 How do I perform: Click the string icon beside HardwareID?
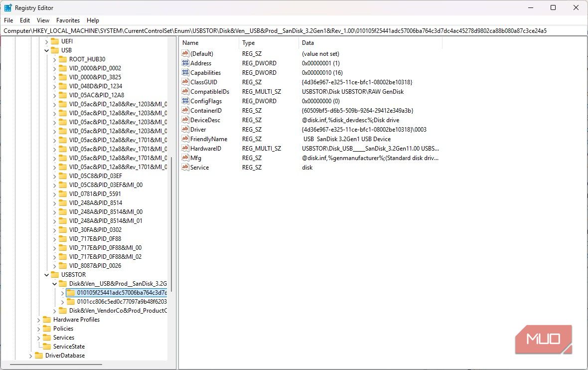[185, 148]
